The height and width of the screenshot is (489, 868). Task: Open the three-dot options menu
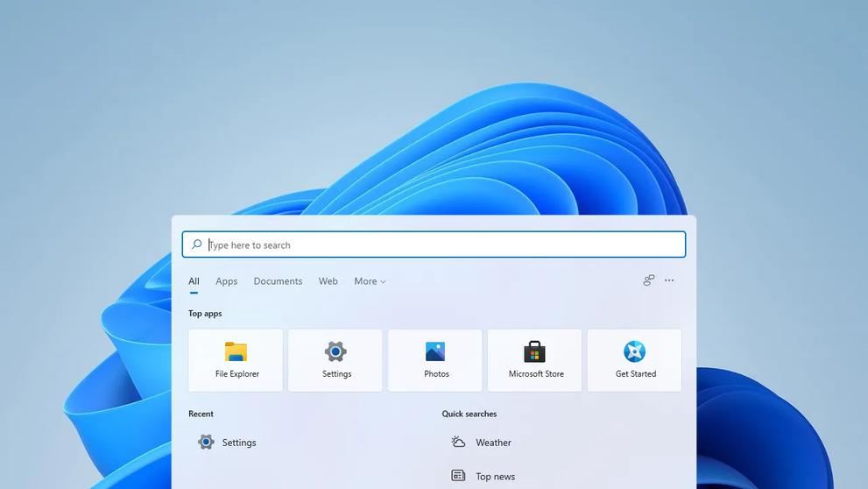[669, 280]
